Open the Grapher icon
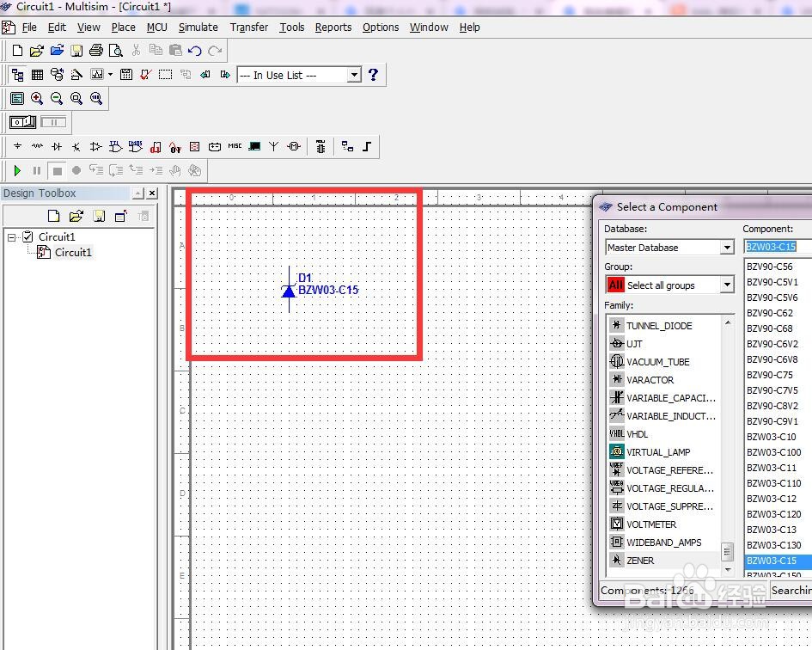Screen dimensions: 812x650 coord(97,75)
